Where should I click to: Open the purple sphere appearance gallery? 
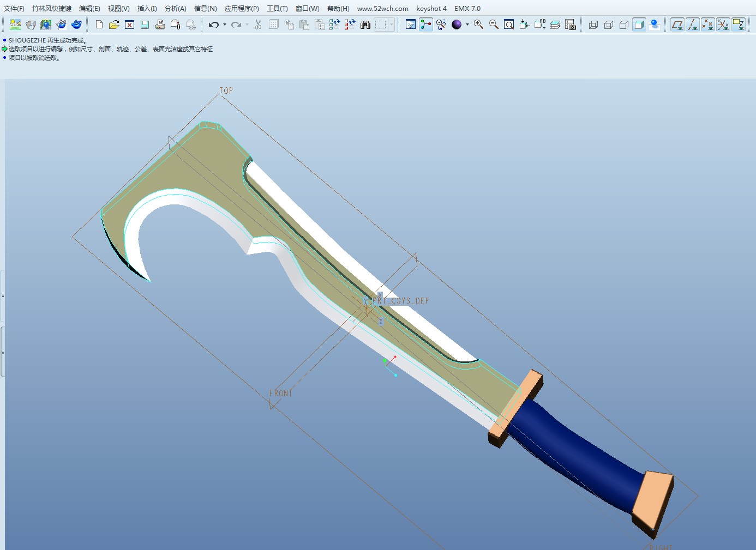pyautogui.click(x=457, y=25)
